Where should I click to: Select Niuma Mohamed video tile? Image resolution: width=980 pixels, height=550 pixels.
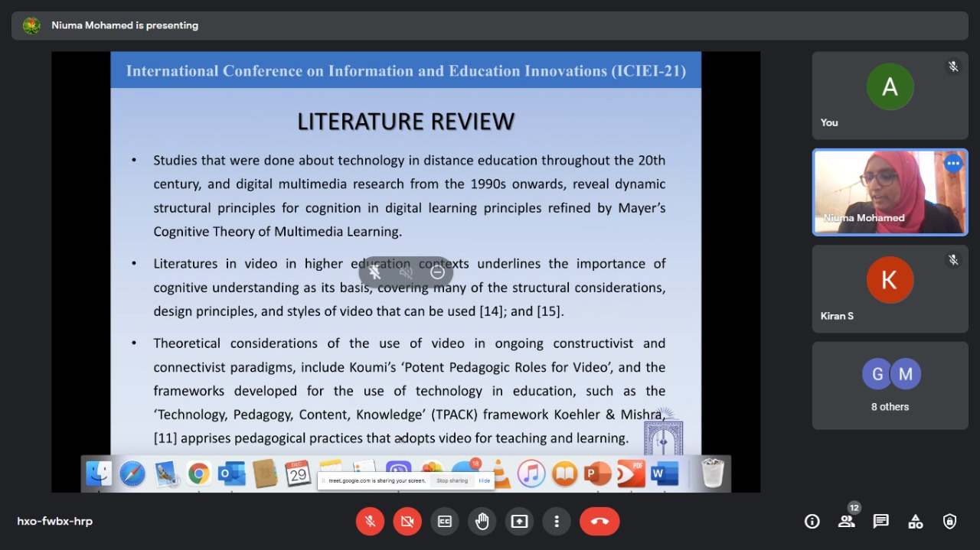pyautogui.click(x=890, y=192)
